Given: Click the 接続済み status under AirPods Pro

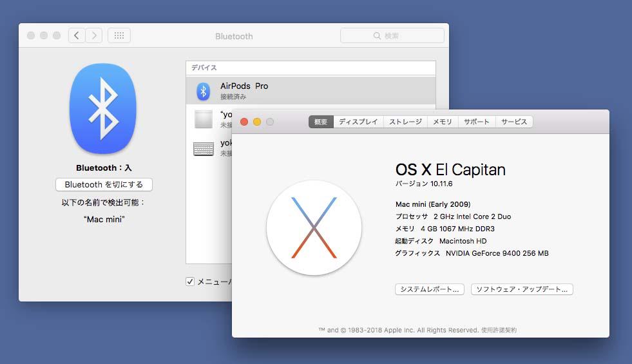Looking at the screenshot, I should click(233, 97).
